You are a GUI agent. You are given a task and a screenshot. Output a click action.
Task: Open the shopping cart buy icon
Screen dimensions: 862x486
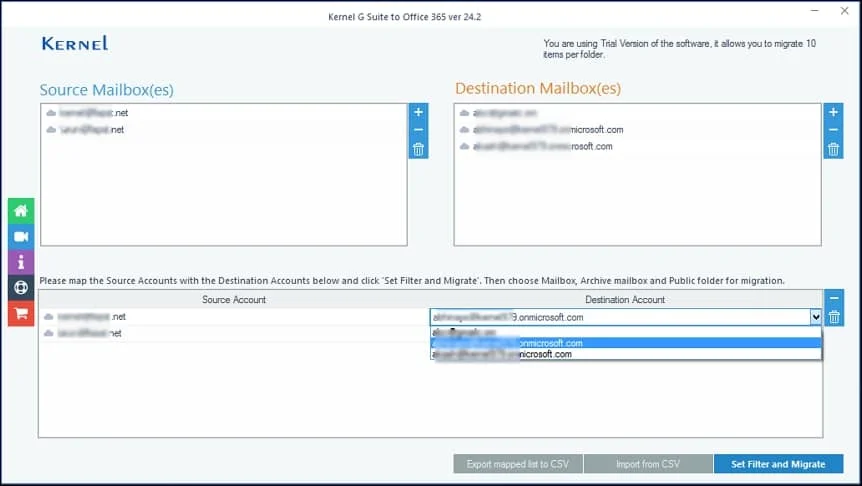click(21, 313)
